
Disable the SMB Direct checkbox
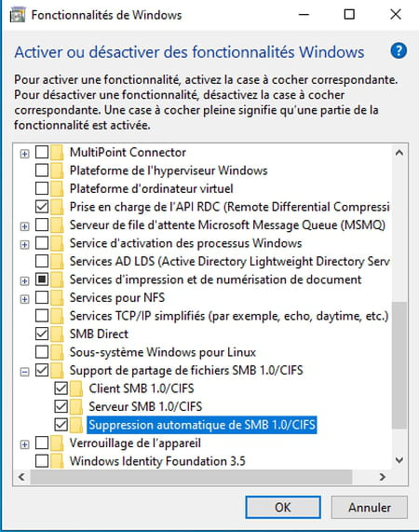click(x=42, y=334)
